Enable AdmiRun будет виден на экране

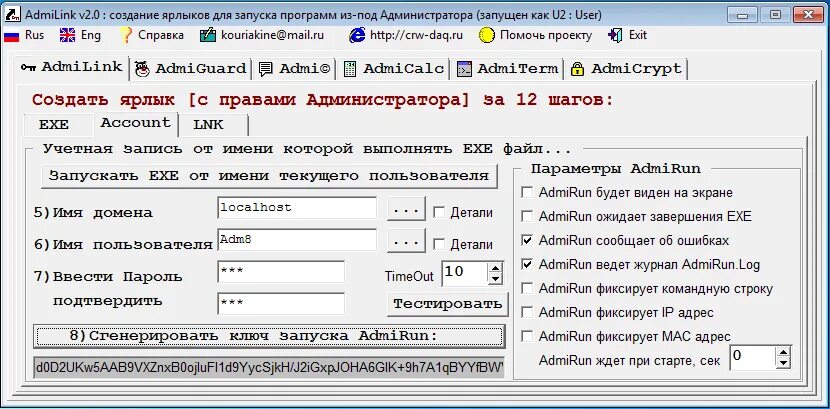point(527,193)
